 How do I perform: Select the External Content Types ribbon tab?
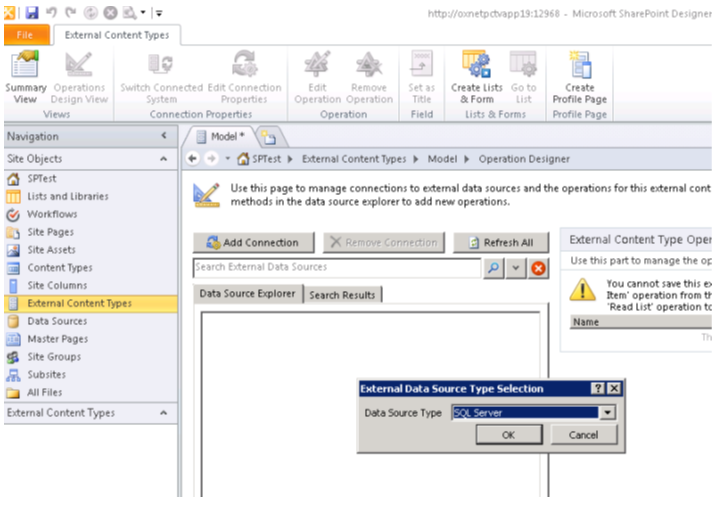(117, 35)
